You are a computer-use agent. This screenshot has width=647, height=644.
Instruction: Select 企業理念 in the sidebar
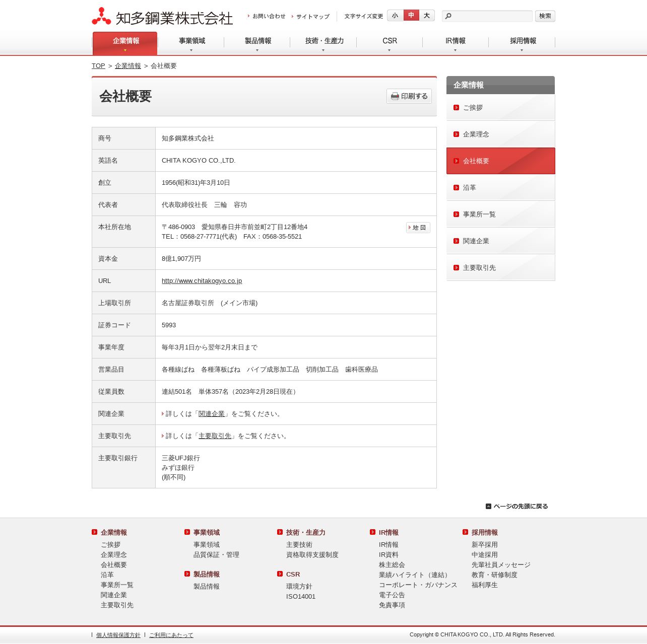pyautogui.click(x=501, y=134)
